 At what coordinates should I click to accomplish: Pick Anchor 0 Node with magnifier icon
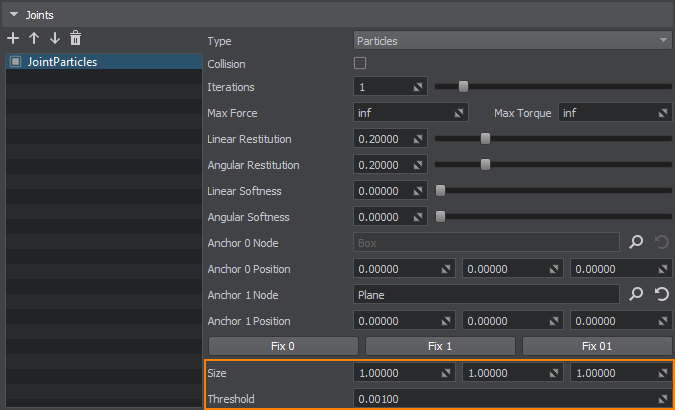pyautogui.click(x=636, y=242)
